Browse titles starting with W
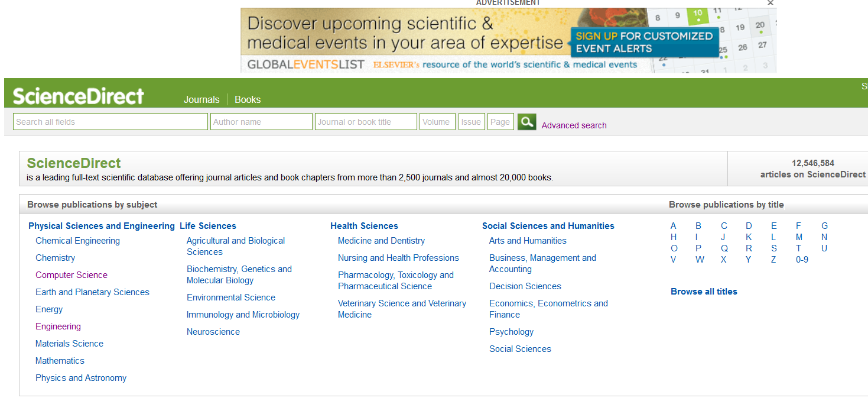Screen dimensions: 868x401 point(700,260)
